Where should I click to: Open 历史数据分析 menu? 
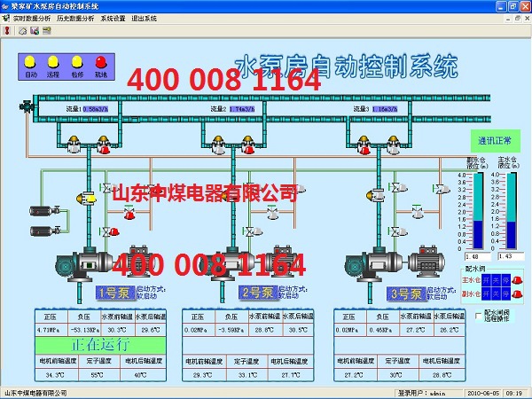75,19
